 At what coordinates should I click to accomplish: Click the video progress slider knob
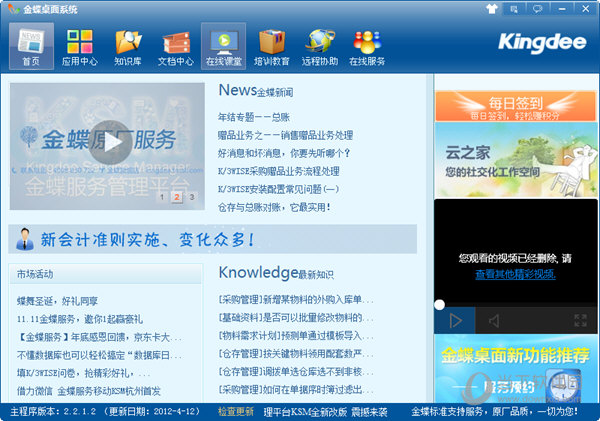click(x=439, y=305)
